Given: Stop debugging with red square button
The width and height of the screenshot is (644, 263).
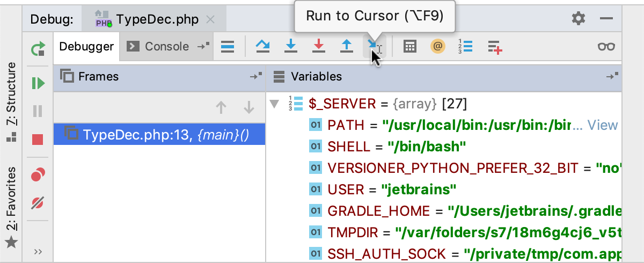Looking at the screenshot, I should click(x=38, y=140).
